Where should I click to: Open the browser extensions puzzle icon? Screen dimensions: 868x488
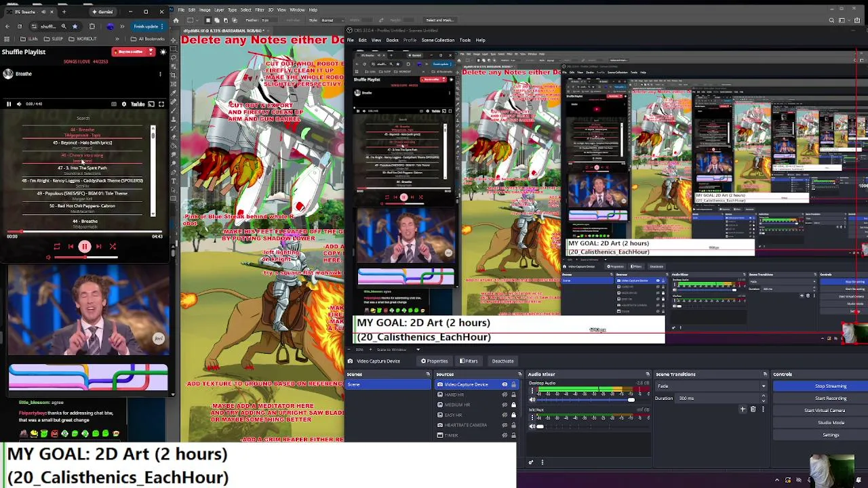[x=92, y=26]
